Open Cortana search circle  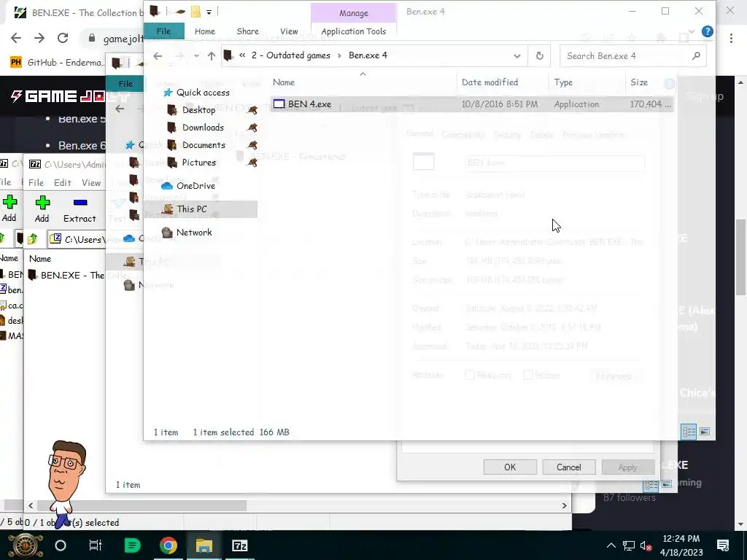coord(61,545)
